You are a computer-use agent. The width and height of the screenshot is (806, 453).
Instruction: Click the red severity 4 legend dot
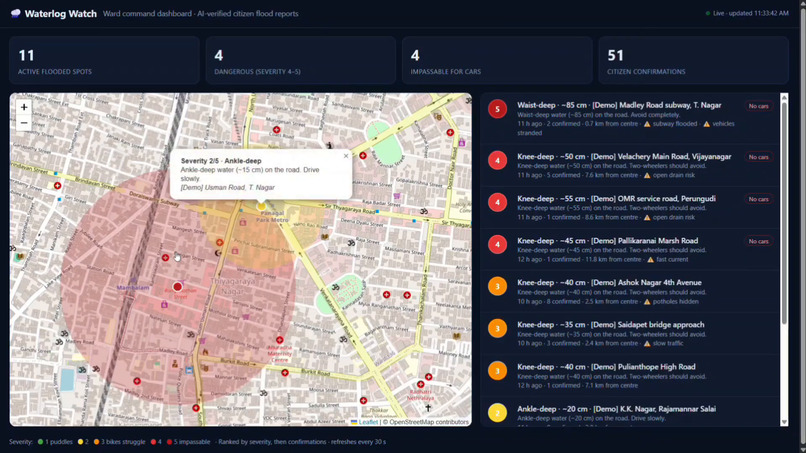[x=153, y=442]
